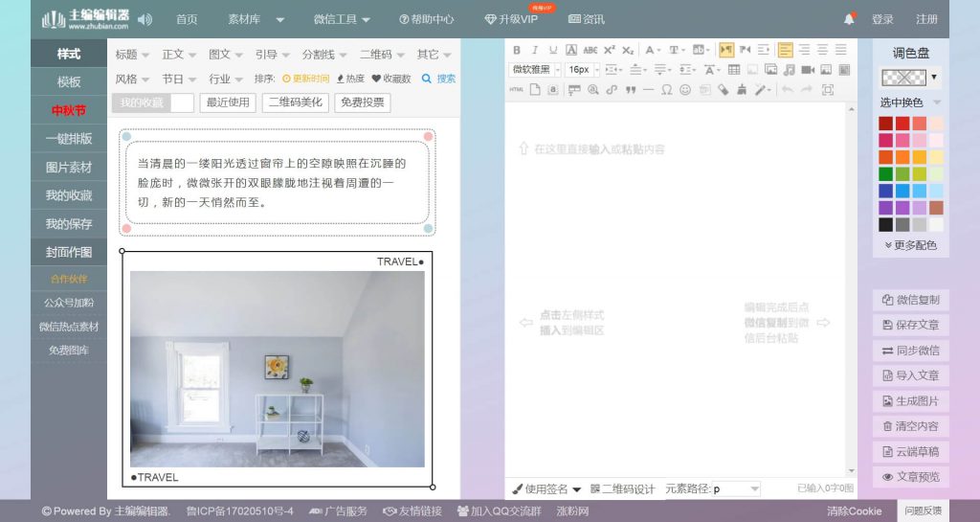Sort by 更新时间 clock icon
This screenshot has width=980, height=522.
(x=305, y=79)
